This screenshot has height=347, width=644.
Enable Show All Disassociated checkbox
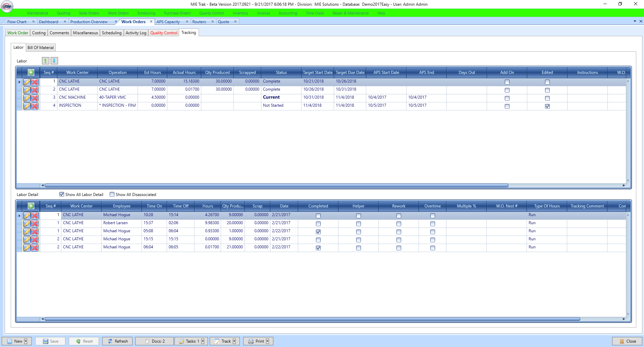coord(112,194)
